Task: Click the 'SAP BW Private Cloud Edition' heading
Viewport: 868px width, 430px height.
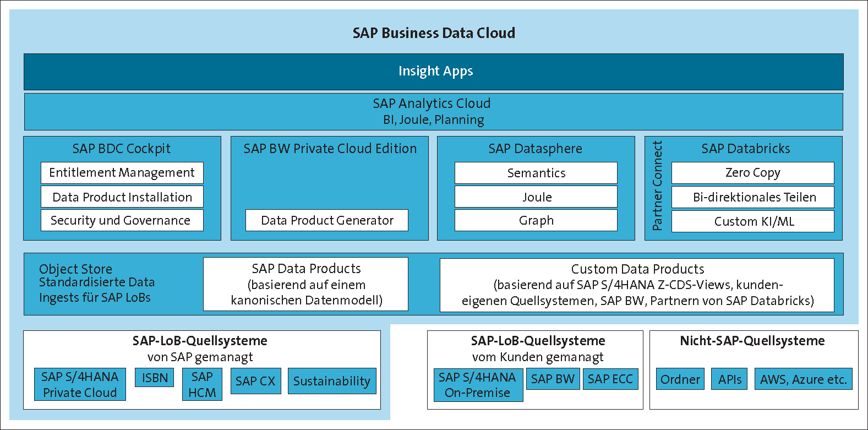Action: tap(330, 149)
